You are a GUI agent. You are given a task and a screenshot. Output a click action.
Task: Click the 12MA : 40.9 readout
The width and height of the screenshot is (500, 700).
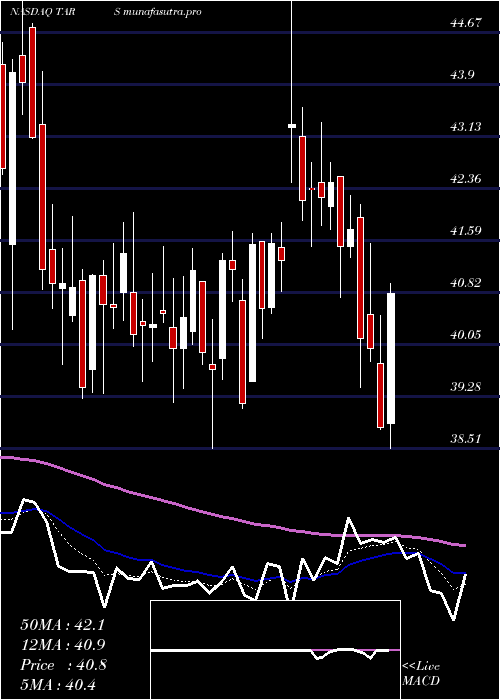(x=62, y=645)
